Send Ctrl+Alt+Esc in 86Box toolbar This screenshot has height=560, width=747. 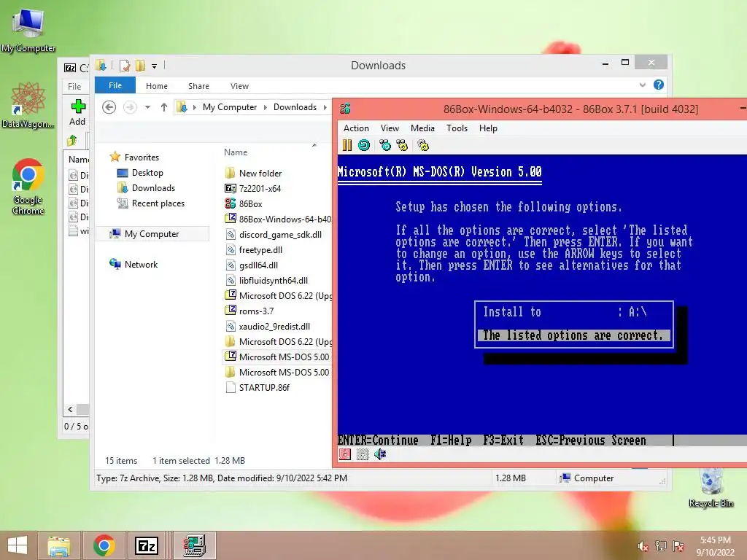[403, 145]
